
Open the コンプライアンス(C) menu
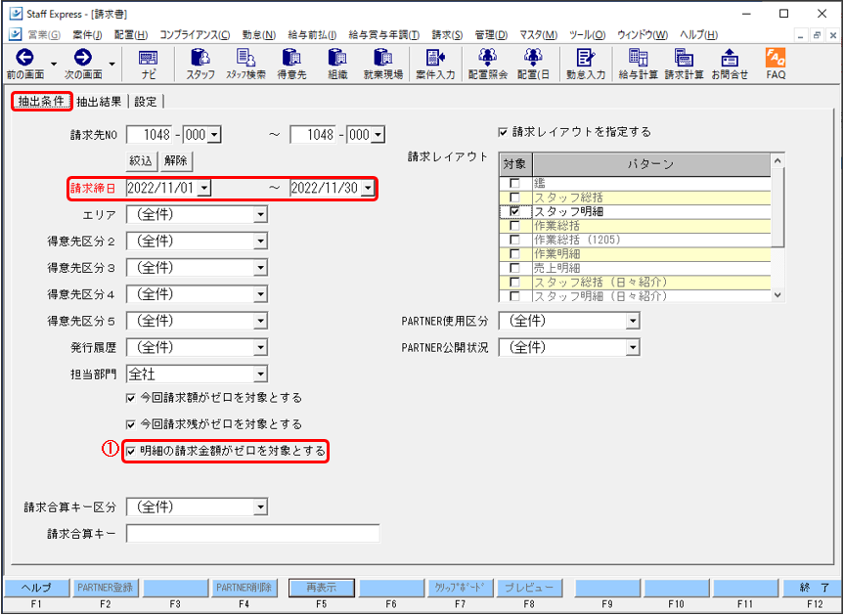195,35
